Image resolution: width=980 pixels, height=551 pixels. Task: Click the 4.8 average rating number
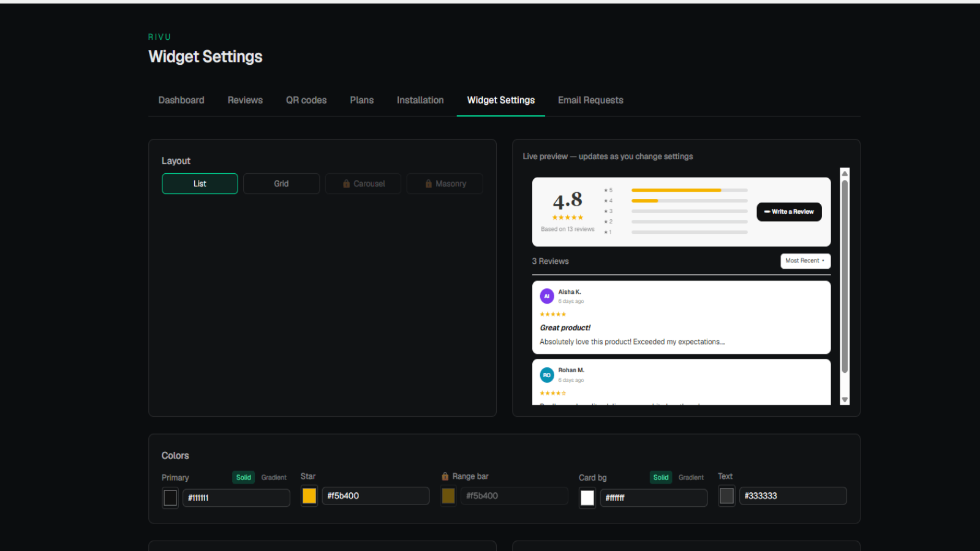568,200
